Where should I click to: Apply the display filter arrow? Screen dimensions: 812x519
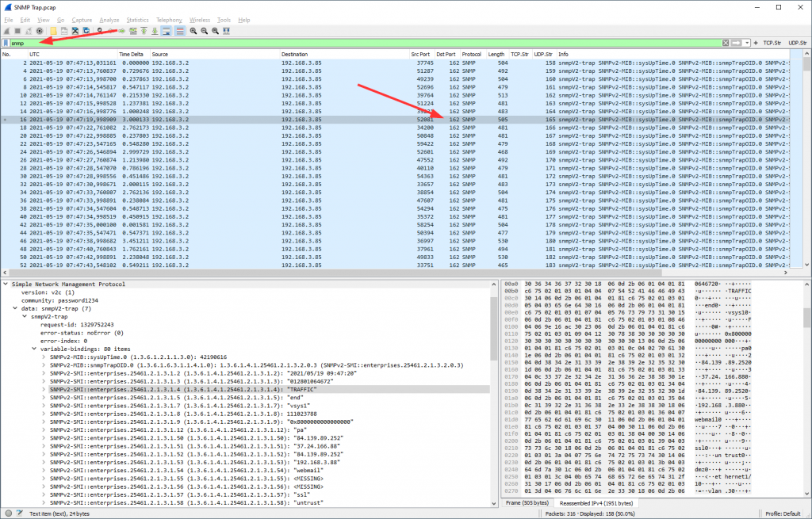coord(737,43)
